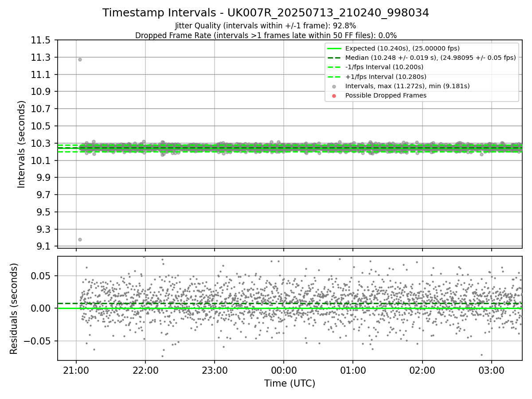Viewport: 532px width, 399px height.
Task: Click legend entry 'Expected (10.240s), (25.00000 fps)'
Action: pos(403,48)
